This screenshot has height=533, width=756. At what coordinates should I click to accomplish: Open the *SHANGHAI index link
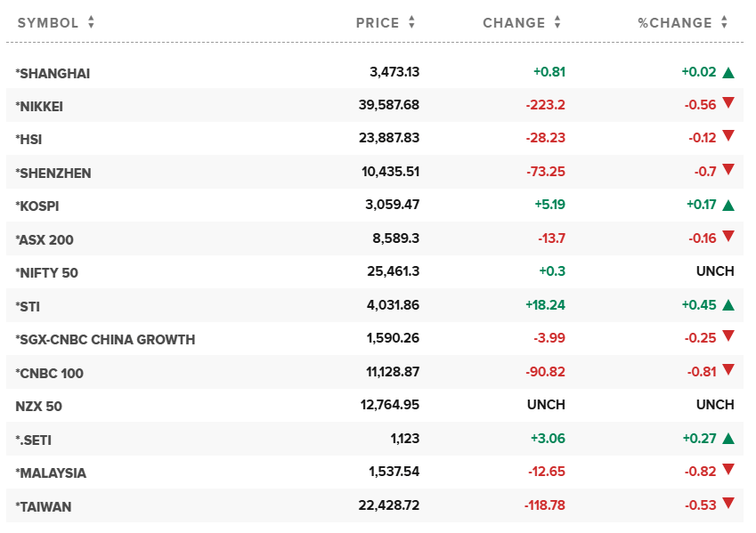tap(53, 73)
